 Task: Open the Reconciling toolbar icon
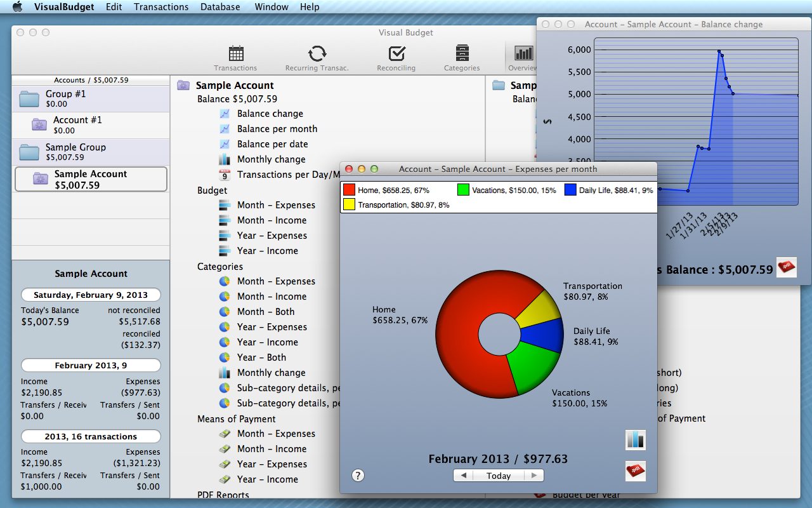coord(396,54)
